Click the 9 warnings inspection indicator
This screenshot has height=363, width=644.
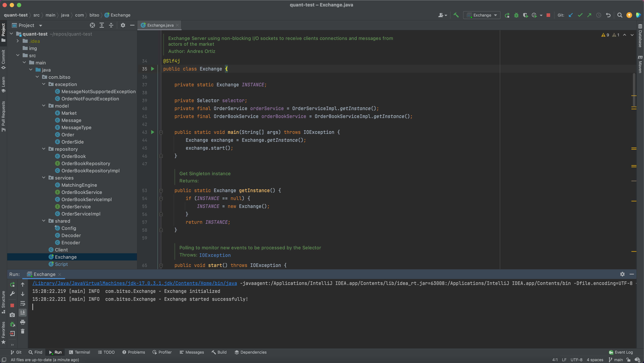click(605, 35)
